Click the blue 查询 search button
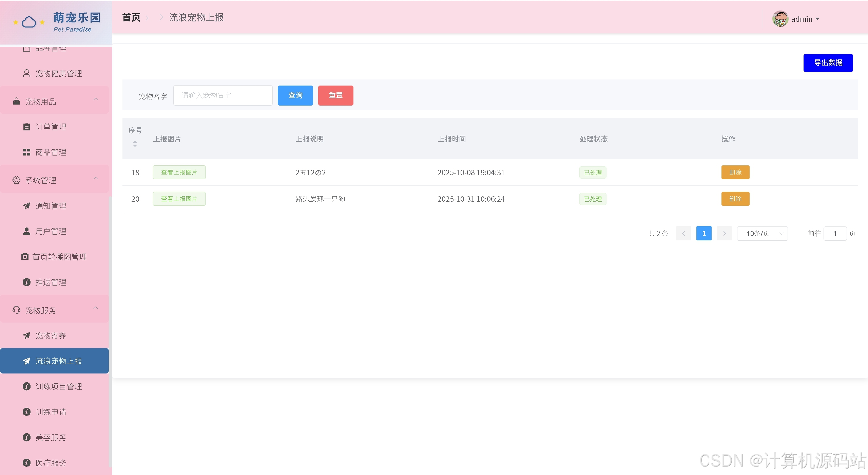This screenshot has height=475, width=868. tap(295, 95)
